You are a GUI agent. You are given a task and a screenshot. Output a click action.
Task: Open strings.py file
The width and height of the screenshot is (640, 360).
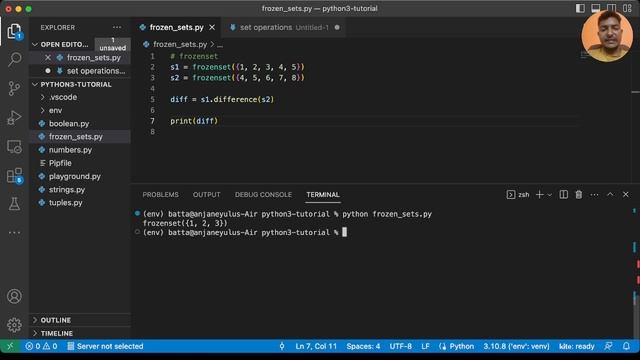[x=67, y=190]
